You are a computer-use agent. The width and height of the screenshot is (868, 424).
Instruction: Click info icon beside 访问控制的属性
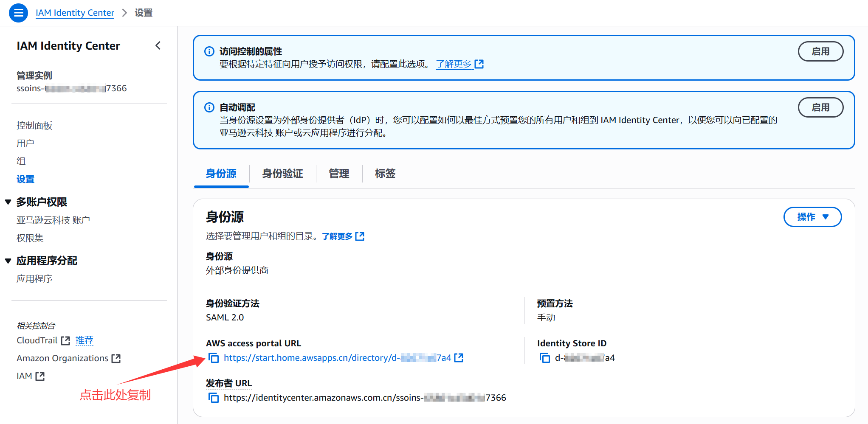point(209,51)
